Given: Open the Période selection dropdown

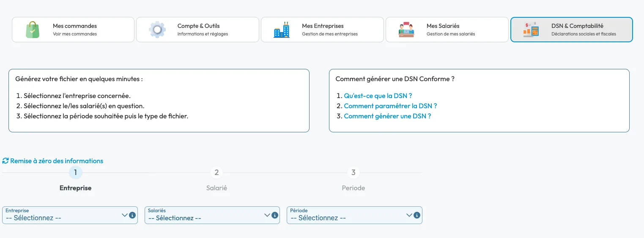Looking at the screenshot, I should tap(354, 215).
